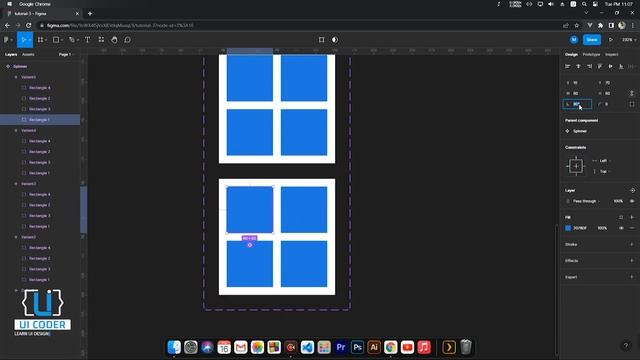Select the Frame tool

coord(40,40)
